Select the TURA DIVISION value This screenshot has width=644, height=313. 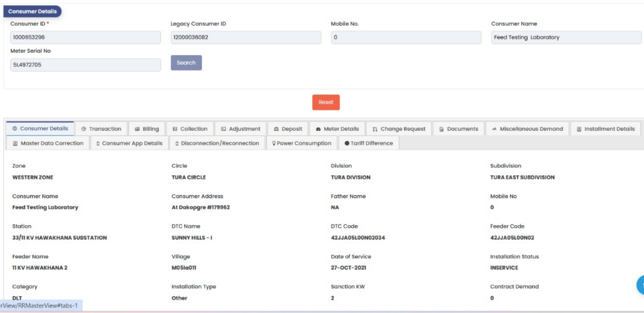click(x=351, y=177)
